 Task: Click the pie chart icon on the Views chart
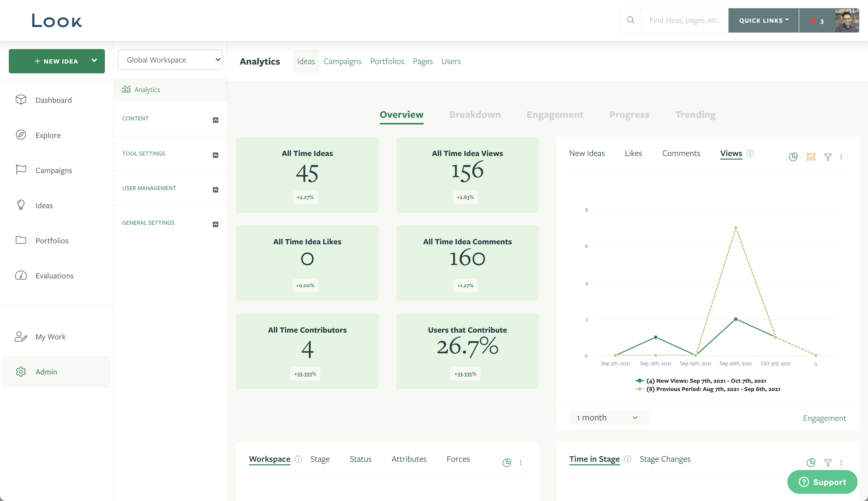pyautogui.click(x=793, y=157)
